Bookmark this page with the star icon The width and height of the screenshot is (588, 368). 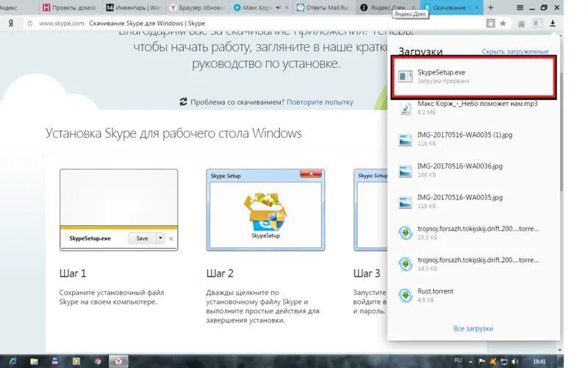pos(503,24)
